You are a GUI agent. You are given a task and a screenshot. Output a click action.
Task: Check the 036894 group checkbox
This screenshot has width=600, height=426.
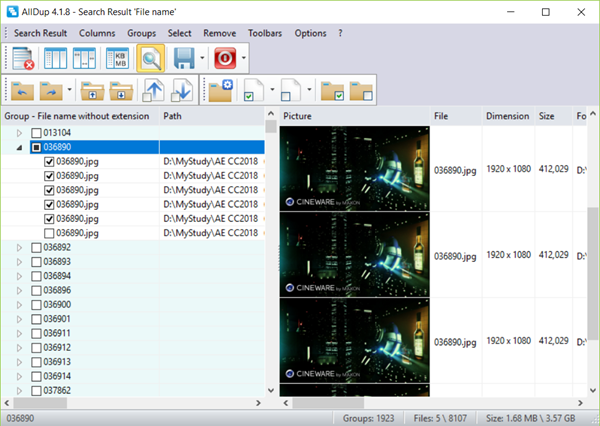[36, 276]
